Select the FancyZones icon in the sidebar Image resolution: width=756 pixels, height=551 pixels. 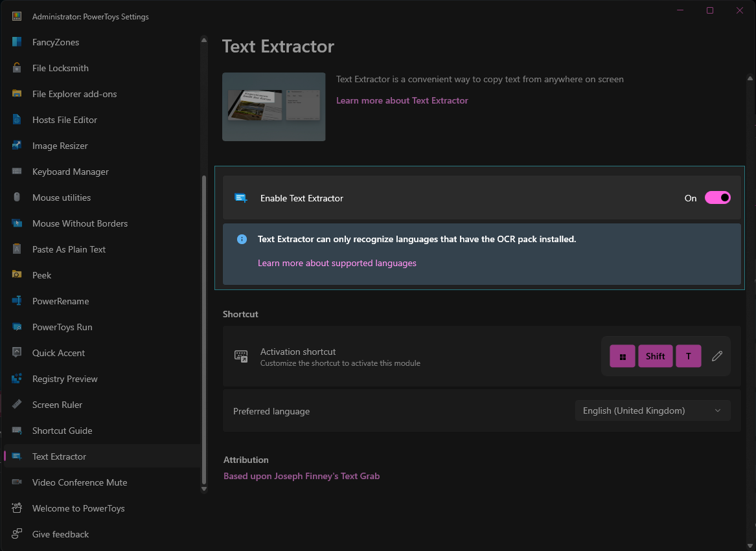point(17,42)
